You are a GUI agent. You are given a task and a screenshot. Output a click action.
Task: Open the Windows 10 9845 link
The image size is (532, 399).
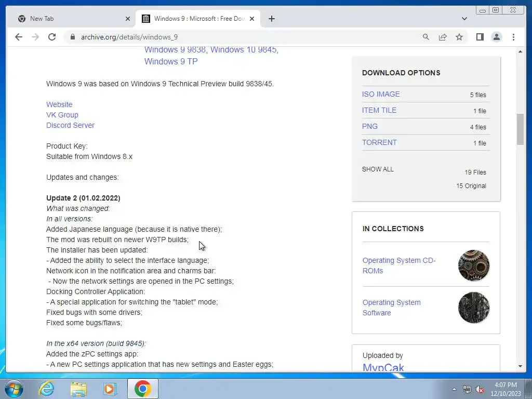pyautogui.click(x=244, y=49)
